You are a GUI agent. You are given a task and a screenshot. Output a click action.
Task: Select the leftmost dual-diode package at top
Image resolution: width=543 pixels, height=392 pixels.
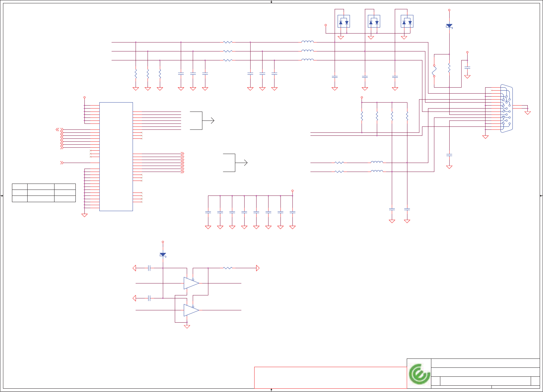pos(344,21)
